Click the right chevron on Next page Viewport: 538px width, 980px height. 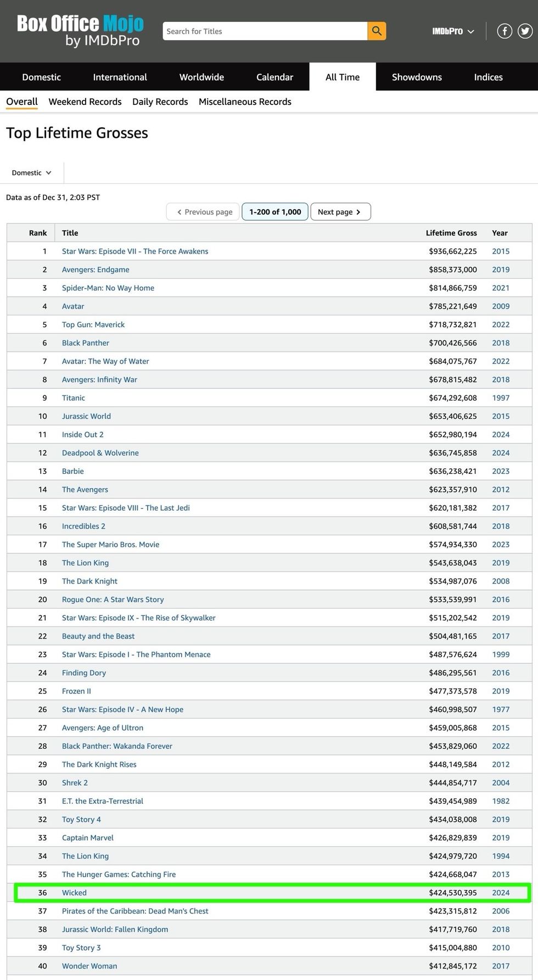coord(360,211)
